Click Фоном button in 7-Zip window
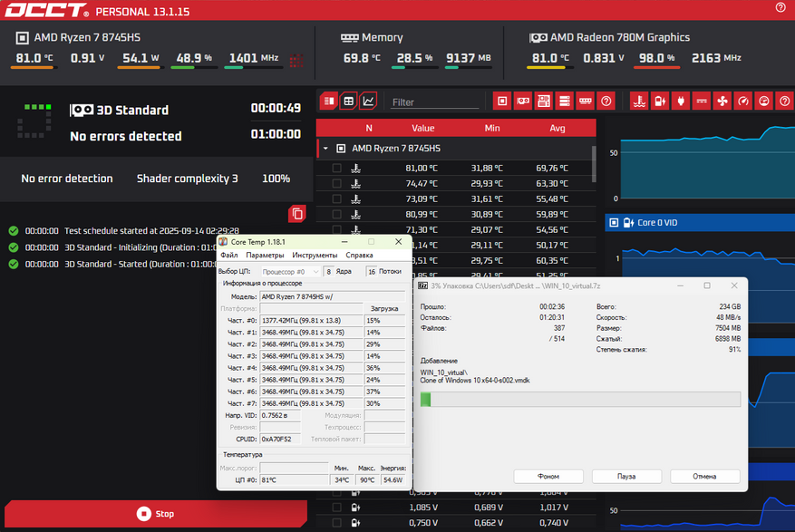Screen dimensions: 795x532 pos(548,477)
